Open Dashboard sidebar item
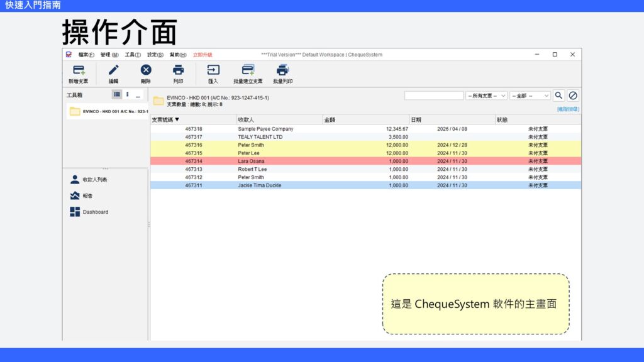 [x=89, y=212]
